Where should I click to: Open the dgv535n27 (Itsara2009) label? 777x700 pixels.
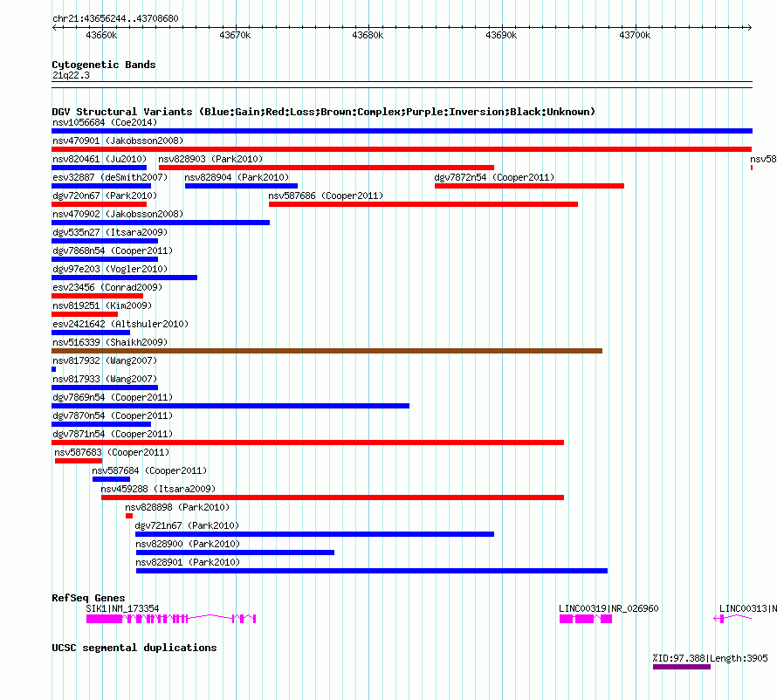(109, 232)
